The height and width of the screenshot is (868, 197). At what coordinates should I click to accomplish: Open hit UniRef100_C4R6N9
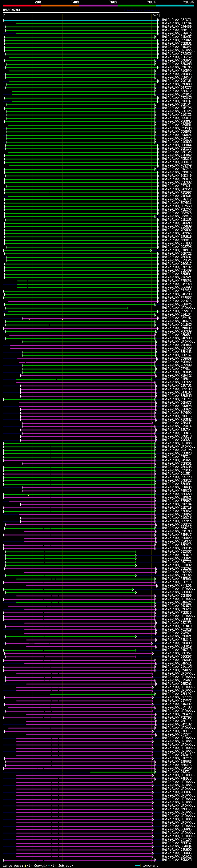[x=177, y=223]
